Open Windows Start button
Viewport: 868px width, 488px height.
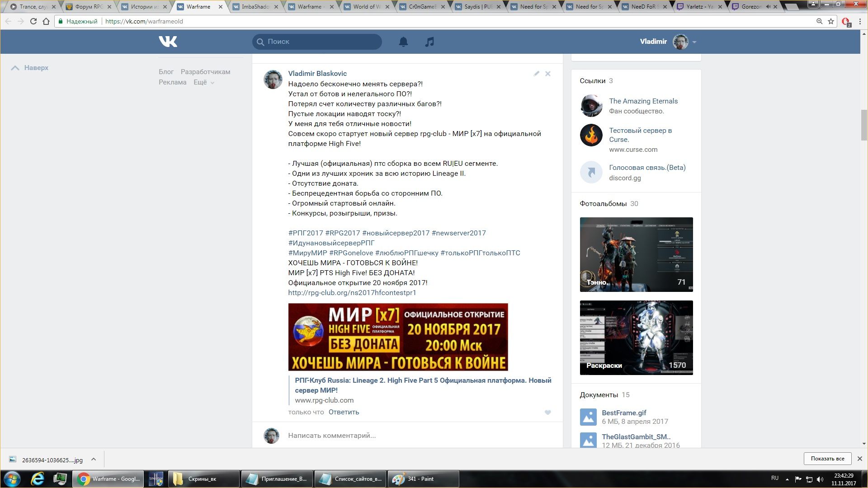[12, 479]
